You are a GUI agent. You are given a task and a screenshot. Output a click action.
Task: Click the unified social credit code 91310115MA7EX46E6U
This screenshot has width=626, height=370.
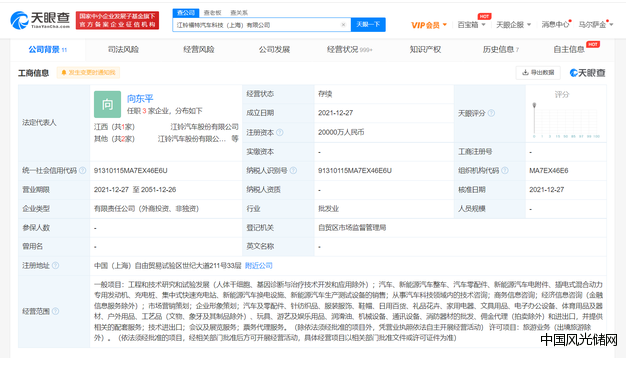tap(131, 170)
